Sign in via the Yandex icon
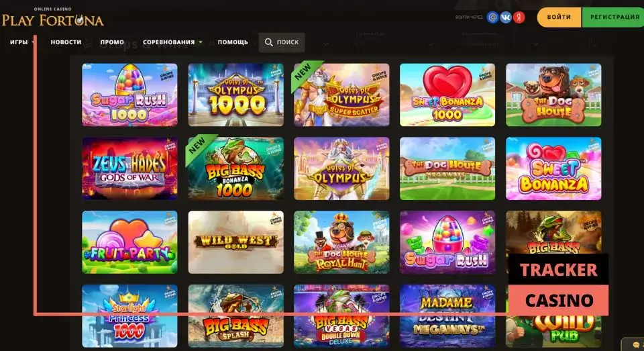Viewport: 644px width, 351px height. click(x=519, y=17)
